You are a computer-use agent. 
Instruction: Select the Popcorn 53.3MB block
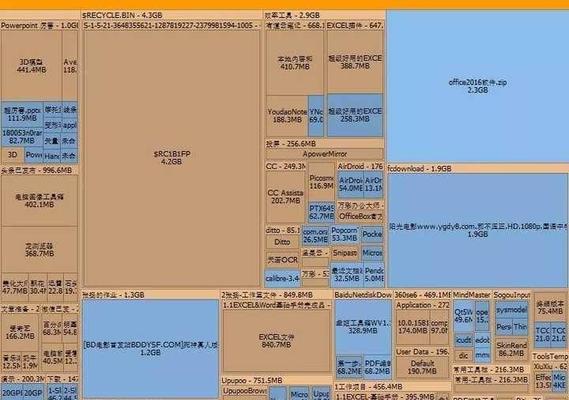(344, 234)
